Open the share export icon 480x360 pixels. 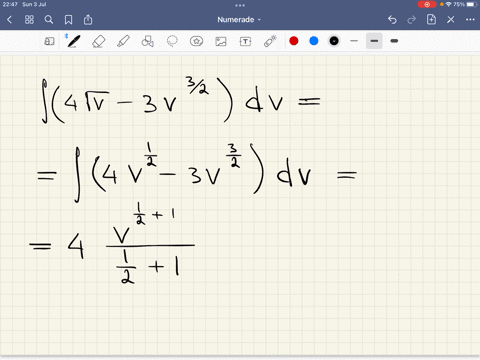click(x=88, y=20)
